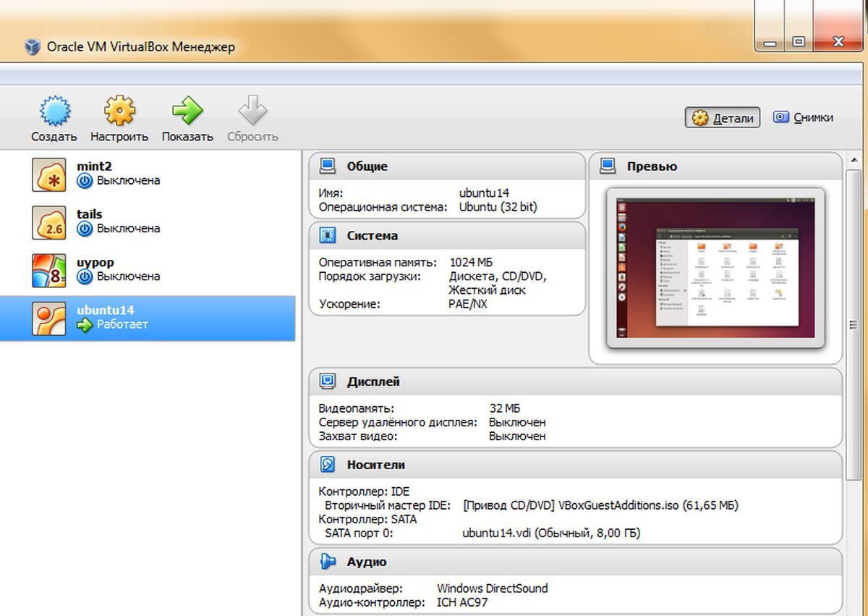
Task: Toggle the Носители section header
Action: pos(375,465)
